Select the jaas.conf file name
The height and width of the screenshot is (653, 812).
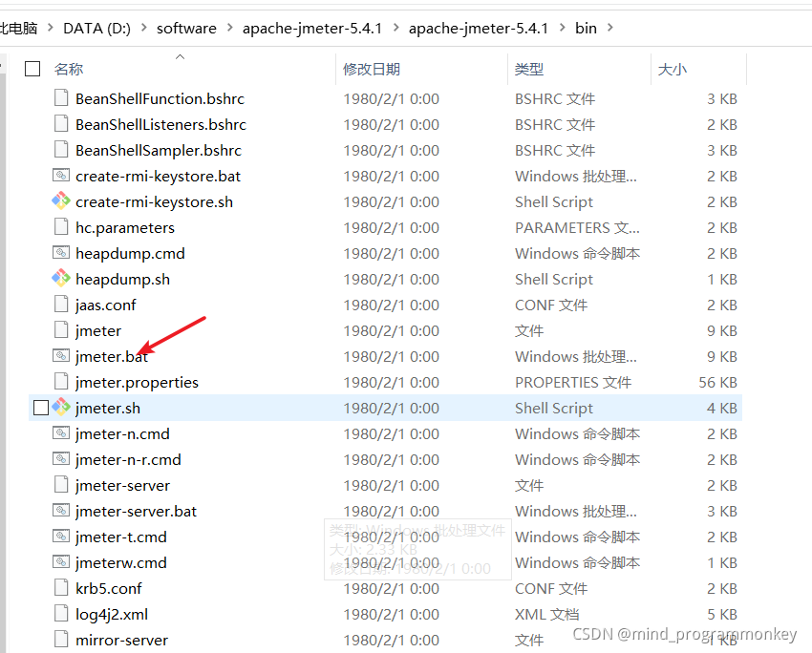(106, 305)
